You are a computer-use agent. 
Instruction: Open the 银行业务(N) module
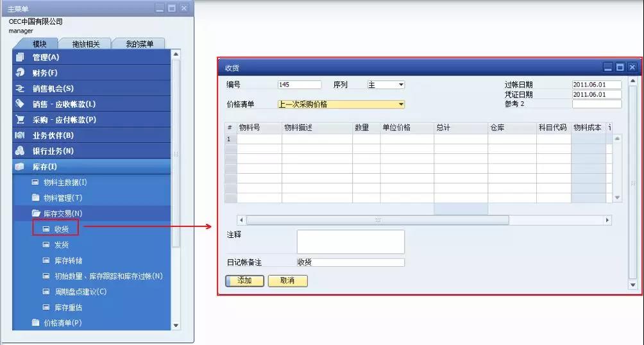pos(92,151)
